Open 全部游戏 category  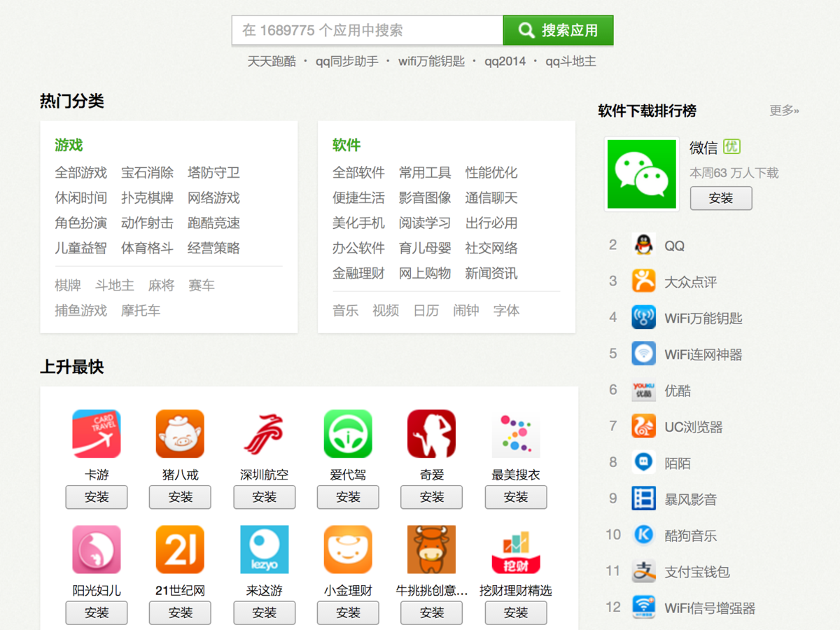(81, 172)
